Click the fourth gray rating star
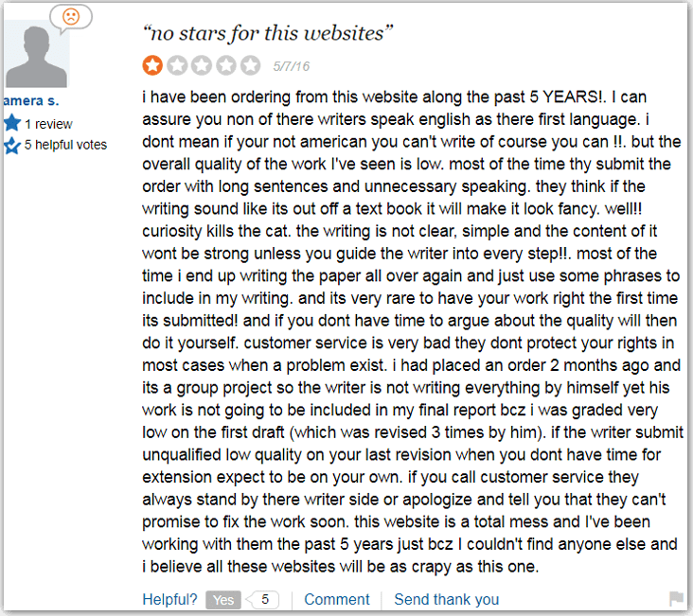Screen dimensions: 693x616 pos(226,65)
